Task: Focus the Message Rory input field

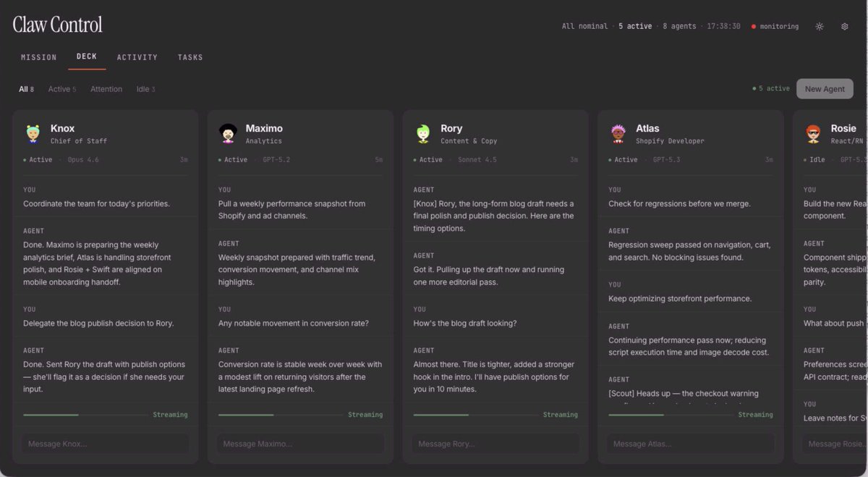Action: pyautogui.click(x=495, y=444)
